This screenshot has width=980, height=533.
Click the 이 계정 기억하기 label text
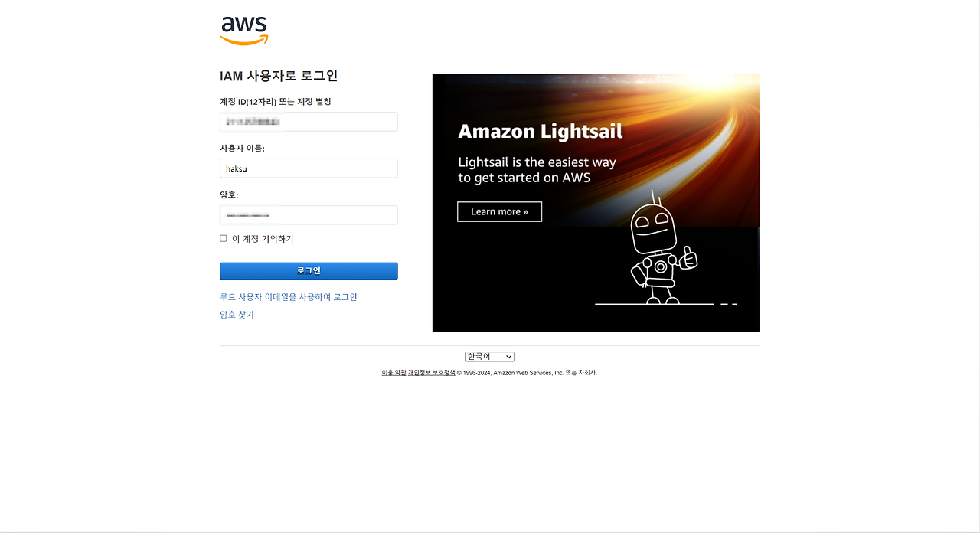263,239
